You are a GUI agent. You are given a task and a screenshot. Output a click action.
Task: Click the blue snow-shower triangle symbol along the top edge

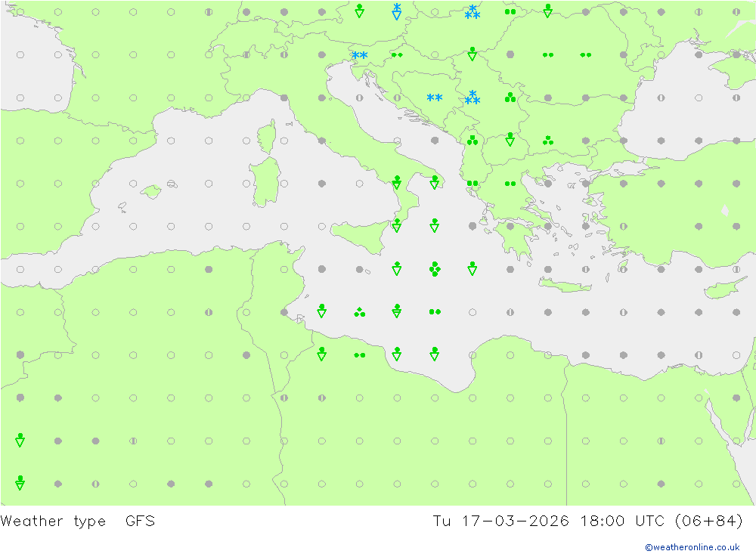click(x=397, y=11)
